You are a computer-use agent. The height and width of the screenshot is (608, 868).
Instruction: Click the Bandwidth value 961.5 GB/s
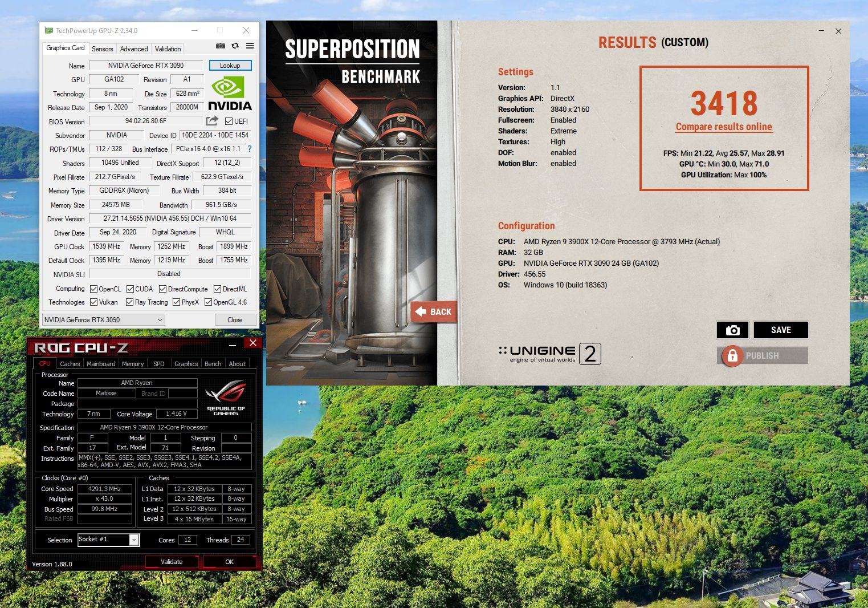(x=221, y=205)
